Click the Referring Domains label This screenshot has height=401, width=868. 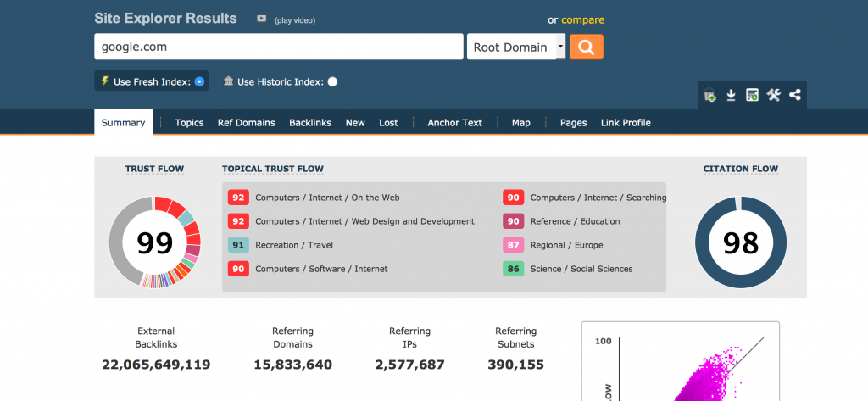292,338
